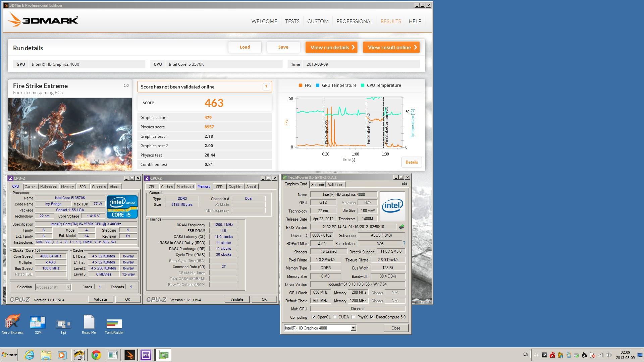Open the 32M desktop shortcut
The height and width of the screenshot is (362, 644).
[38, 325]
